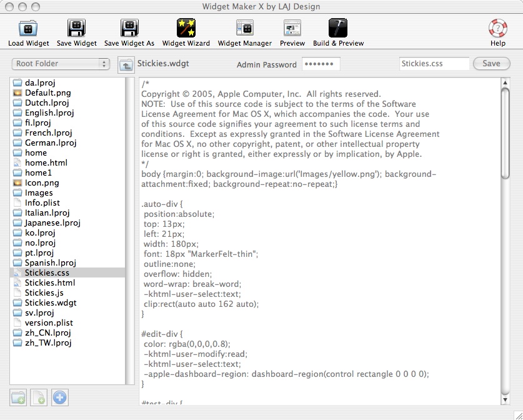Click the "color: rgba(0,0,0,0.8);" line
Viewport: 523px width, 420px height.
click(x=187, y=344)
